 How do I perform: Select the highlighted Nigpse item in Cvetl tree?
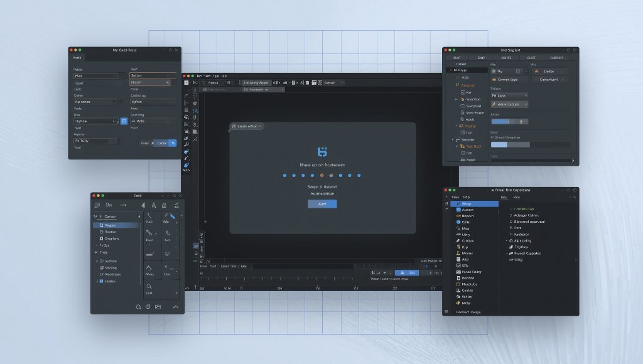pyautogui.click(x=116, y=225)
